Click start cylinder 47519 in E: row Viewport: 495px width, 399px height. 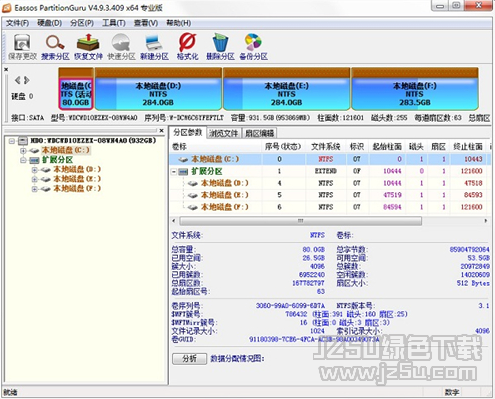pos(392,195)
